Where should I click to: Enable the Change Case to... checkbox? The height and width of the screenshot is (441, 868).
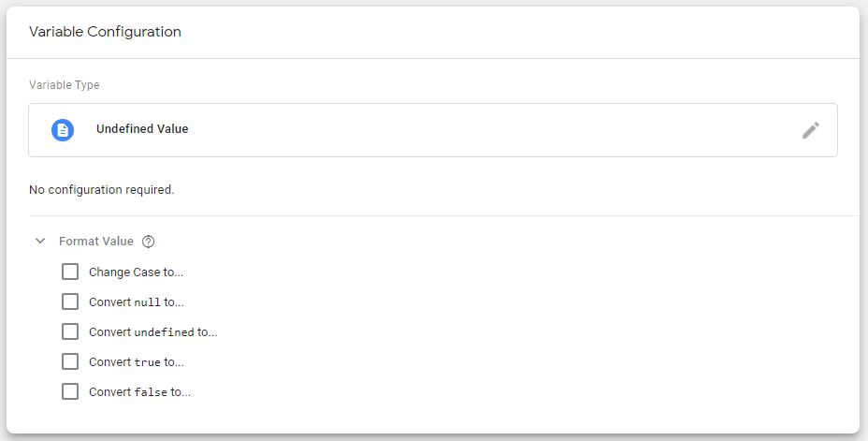(70, 272)
